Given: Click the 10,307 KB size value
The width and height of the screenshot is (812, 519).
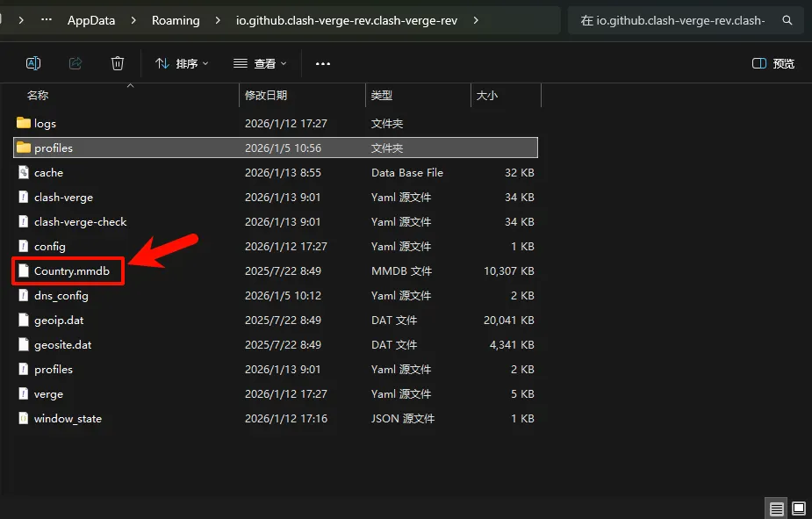Looking at the screenshot, I should (x=508, y=270).
